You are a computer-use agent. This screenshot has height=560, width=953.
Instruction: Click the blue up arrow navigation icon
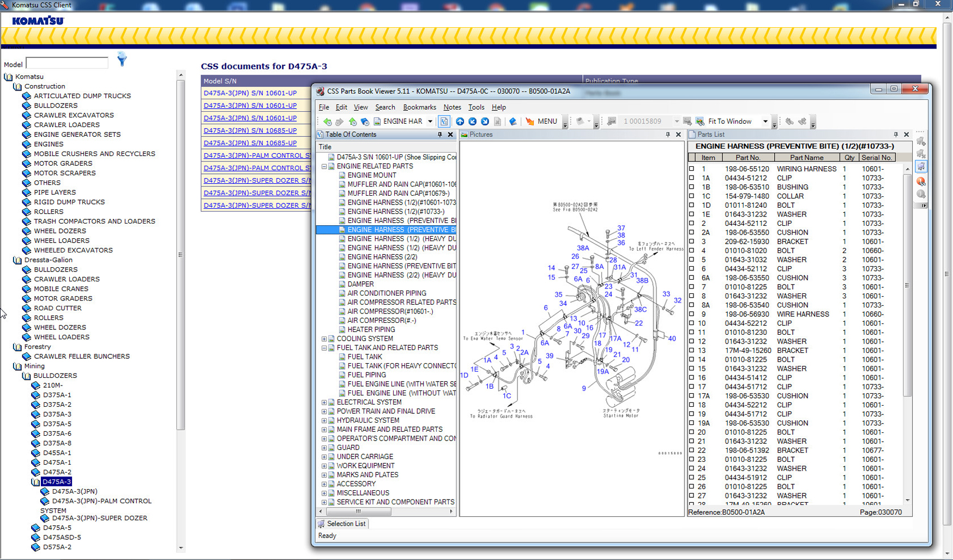[x=460, y=122]
